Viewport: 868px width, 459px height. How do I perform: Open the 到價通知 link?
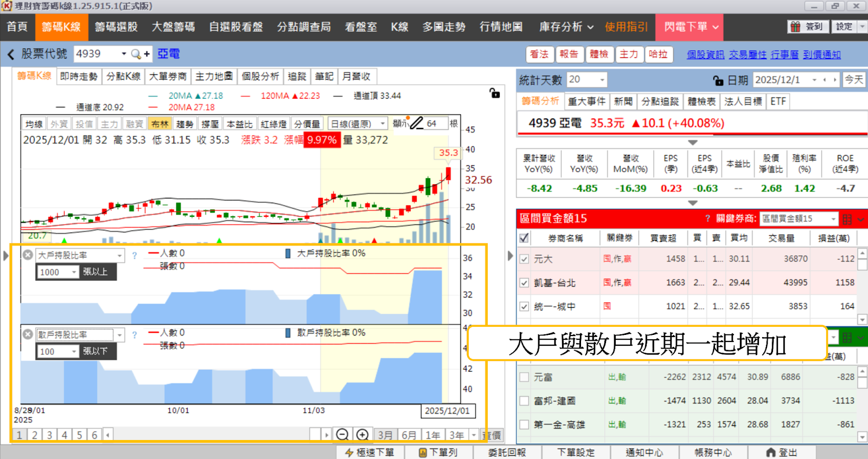(x=822, y=55)
